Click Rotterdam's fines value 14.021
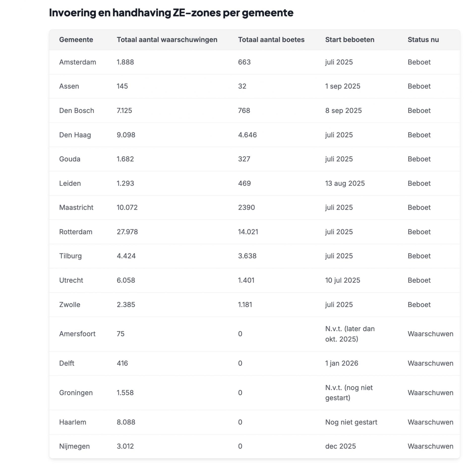 tap(248, 232)
